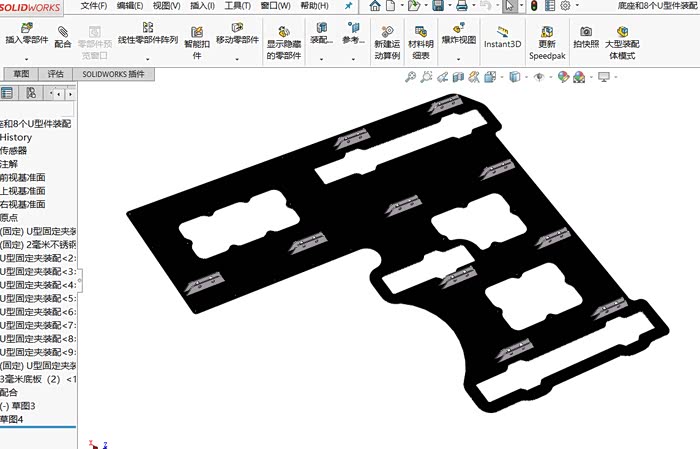
Task: Select 前视基准面 plane in tree
Action: pyautogui.click(x=22, y=178)
